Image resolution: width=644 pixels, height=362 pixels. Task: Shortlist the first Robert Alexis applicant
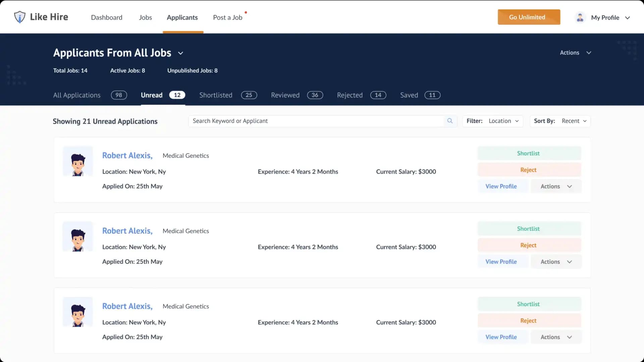(x=529, y=153)
